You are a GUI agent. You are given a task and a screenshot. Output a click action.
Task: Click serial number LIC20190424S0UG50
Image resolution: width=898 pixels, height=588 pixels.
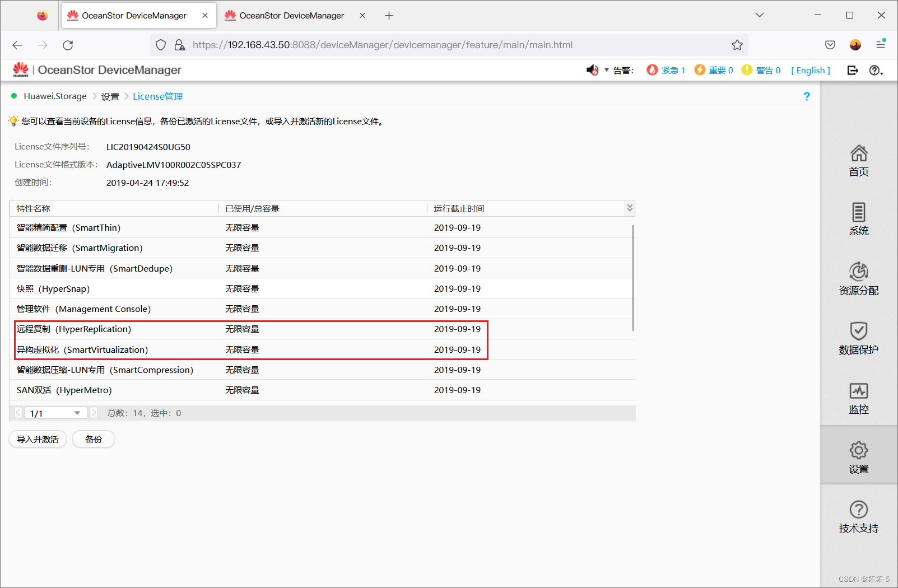click(x=148, y=147)
